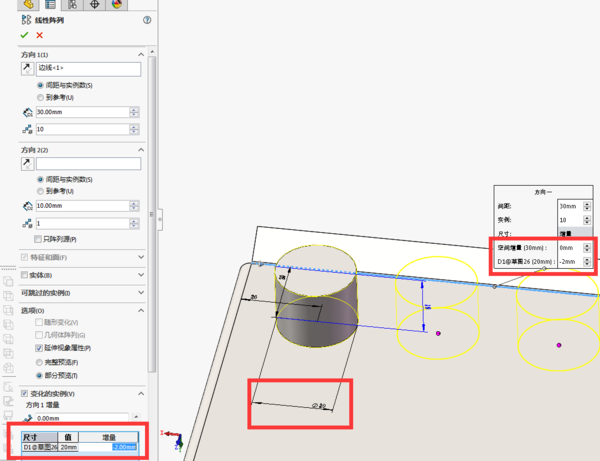Image resolution: width=600 pixels, height=461 pixels.
Task: Collapse the 变化的实例 section
Action: point(141,393)
